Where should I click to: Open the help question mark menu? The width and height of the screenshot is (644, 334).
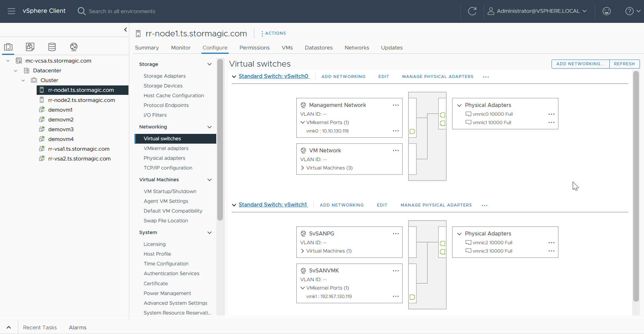[633, 11]
